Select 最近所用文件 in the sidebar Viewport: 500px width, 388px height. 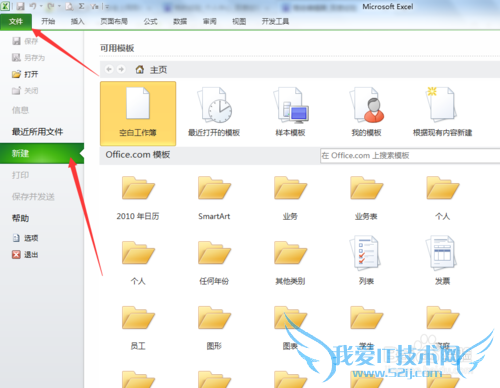coord(37,132)
